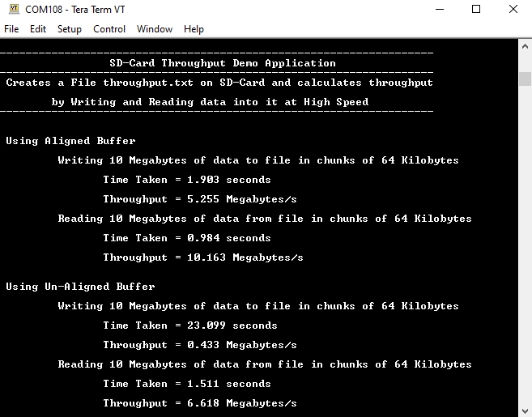Viewport: 532px width, 417px height.
Task: Click 'Time Taken = 1.511 seconds'
Action: (187, 384)
